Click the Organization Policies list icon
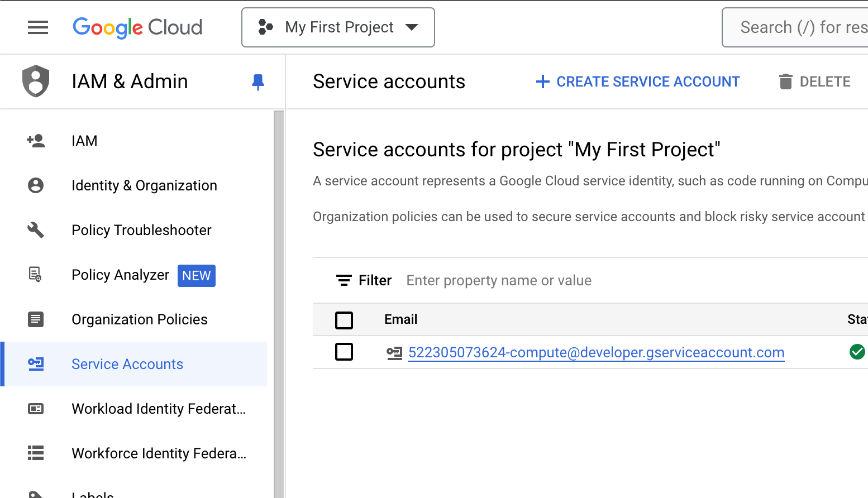This screenshot has width=868, height=498. (36, 319)
